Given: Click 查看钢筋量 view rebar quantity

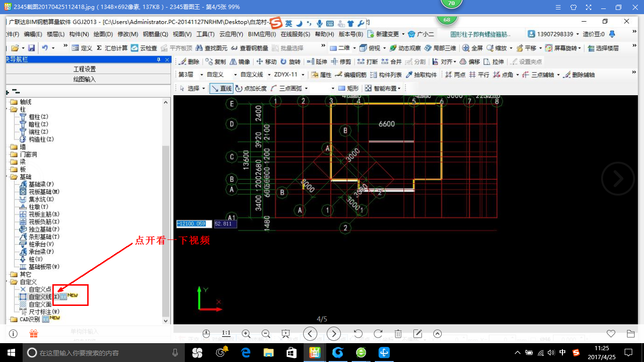Looking at the screenshot, I should (x=250, y=48).
